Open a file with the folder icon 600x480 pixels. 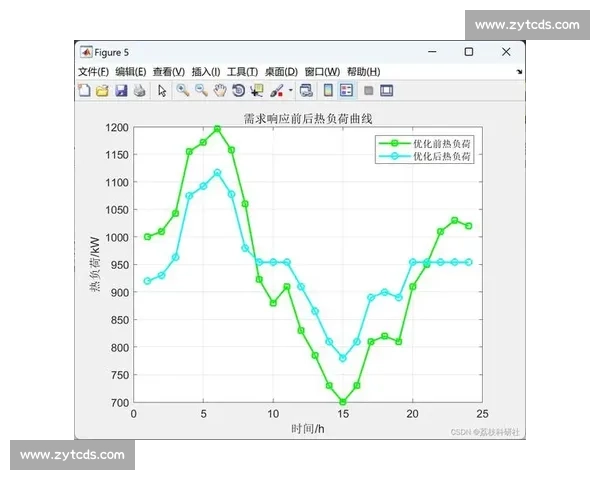coord(103,91)
